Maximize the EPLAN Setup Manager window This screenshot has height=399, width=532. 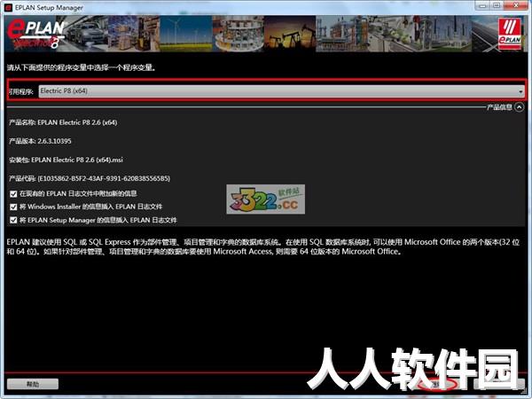pos(497,5)
